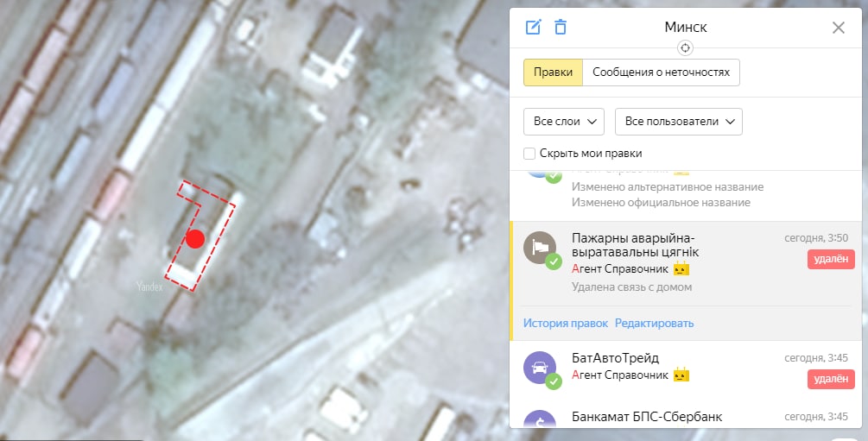The width and height of the screenshot is (868, 441).
Task: Click the red marker dot on the map
Action: [195, 238]
